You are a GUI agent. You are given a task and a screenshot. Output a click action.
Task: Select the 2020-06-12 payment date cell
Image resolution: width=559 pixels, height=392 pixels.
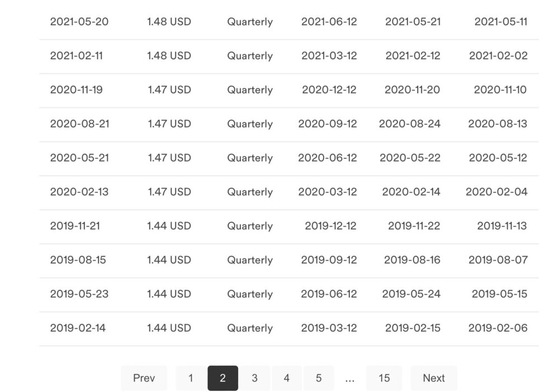(x=327, y=158)
